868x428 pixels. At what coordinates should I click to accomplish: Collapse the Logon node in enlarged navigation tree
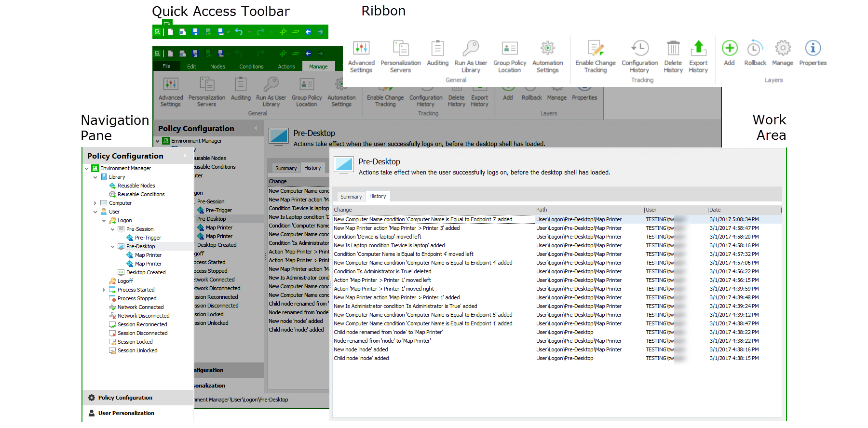[x=104, y=221]
